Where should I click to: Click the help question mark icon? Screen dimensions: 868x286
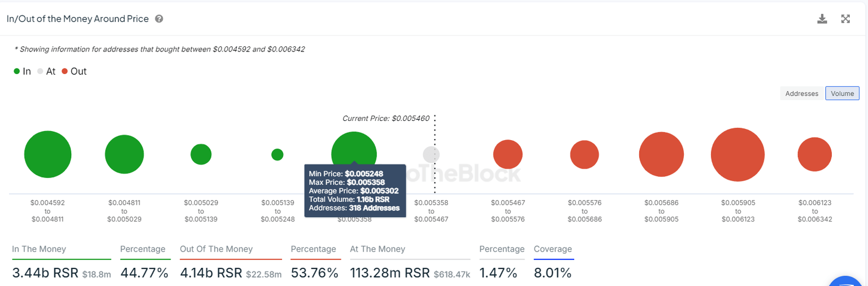[x=159, y=19]
